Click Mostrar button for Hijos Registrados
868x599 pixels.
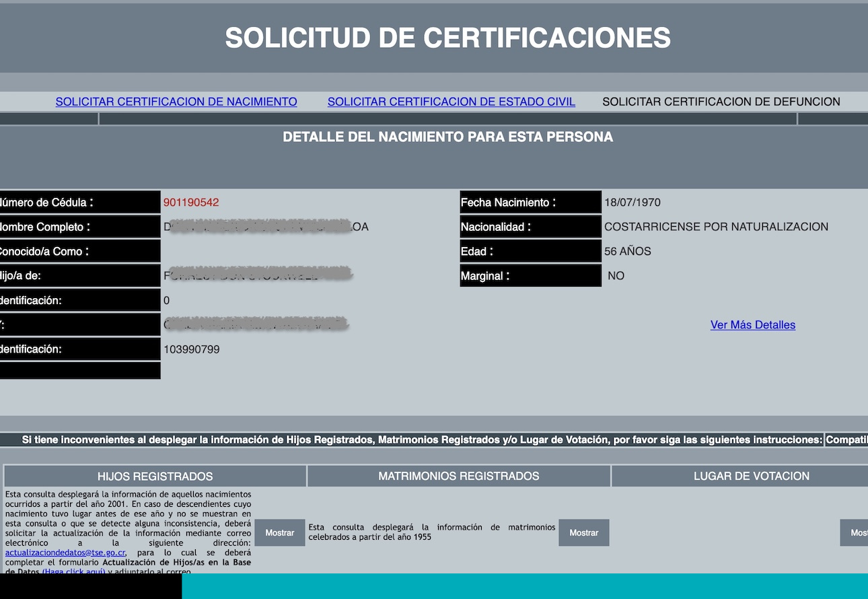[x=280, y=532]
